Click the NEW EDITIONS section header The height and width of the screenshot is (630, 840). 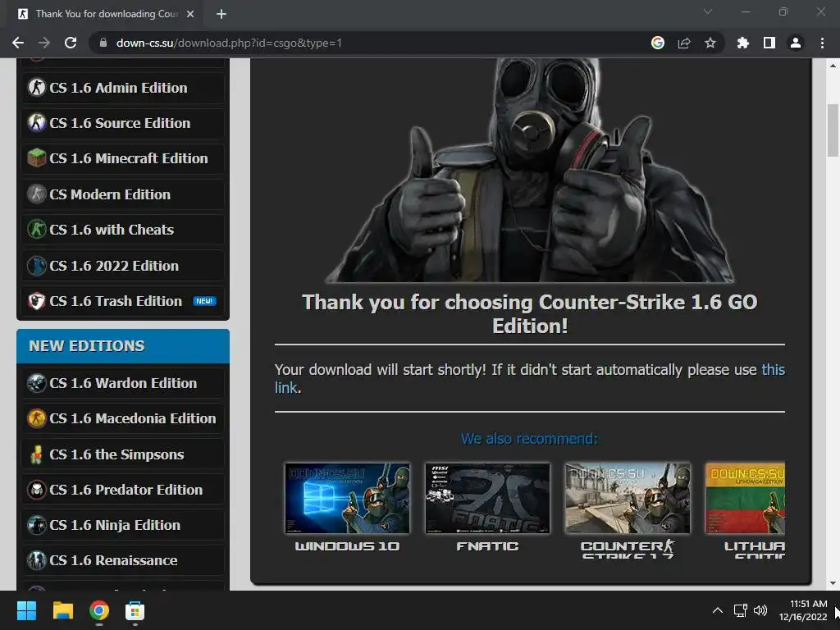pyautogui.click(x=123, y=346)
